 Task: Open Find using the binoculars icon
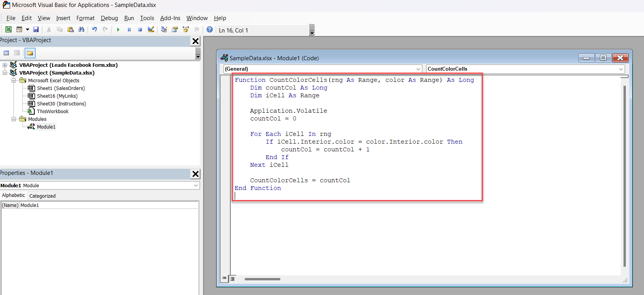pyautogui.click(x=81, y=29)
